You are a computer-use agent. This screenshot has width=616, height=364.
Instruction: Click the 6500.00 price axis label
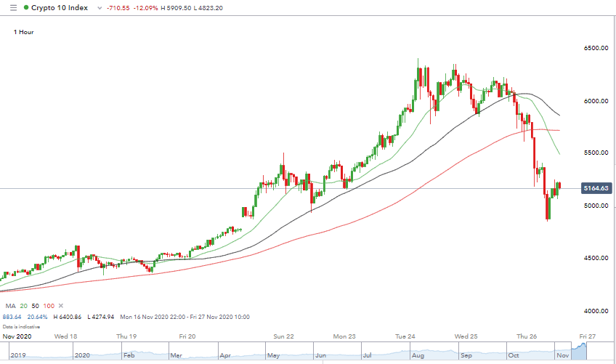click(596, 48)
